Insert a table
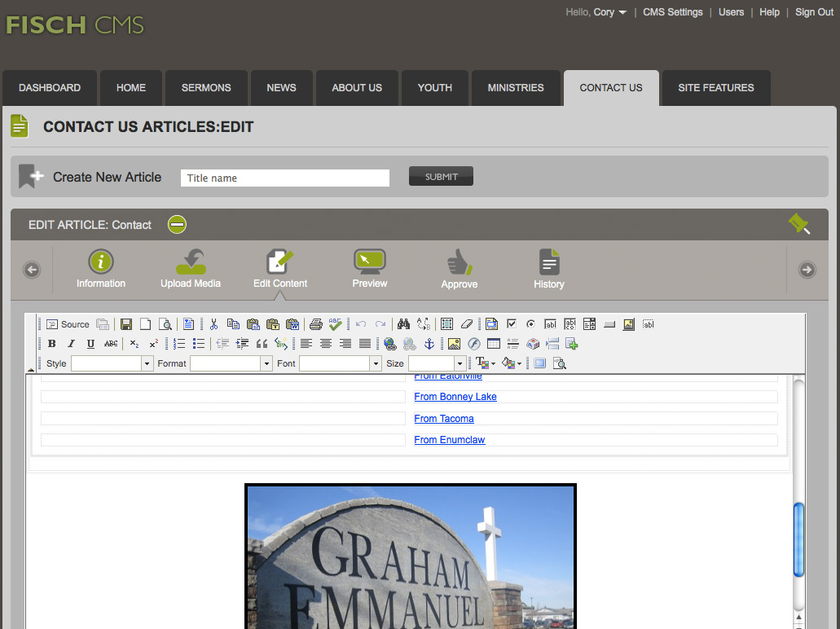The width and height of the screenshot is (840, 629). coord(494,344)
